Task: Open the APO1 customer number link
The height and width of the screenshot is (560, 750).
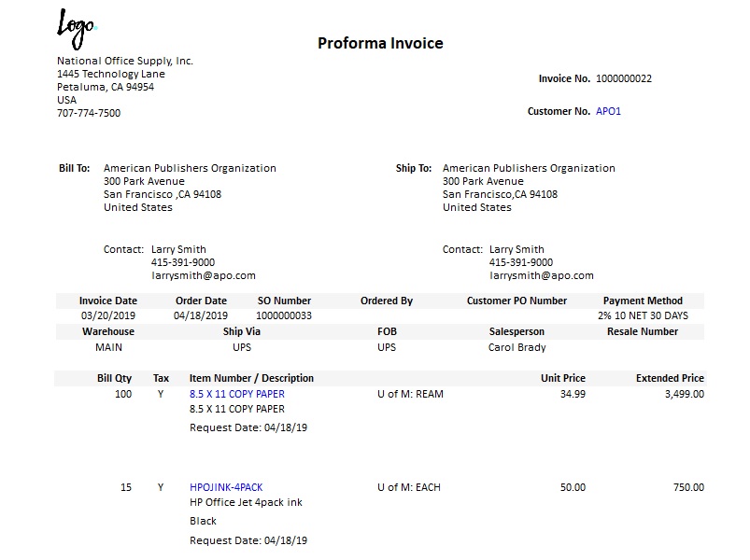Action: pyautogui.click(x=608, y=111)
